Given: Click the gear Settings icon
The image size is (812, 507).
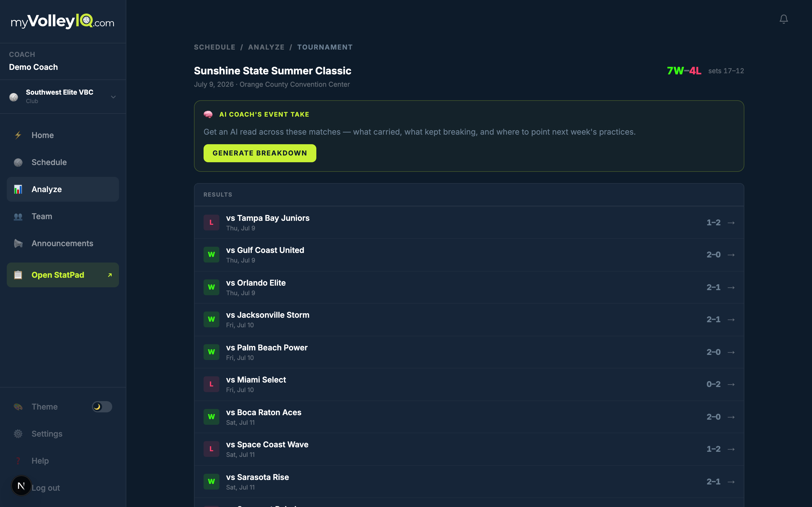Looking at the screenshot, I should click(18, 433).
